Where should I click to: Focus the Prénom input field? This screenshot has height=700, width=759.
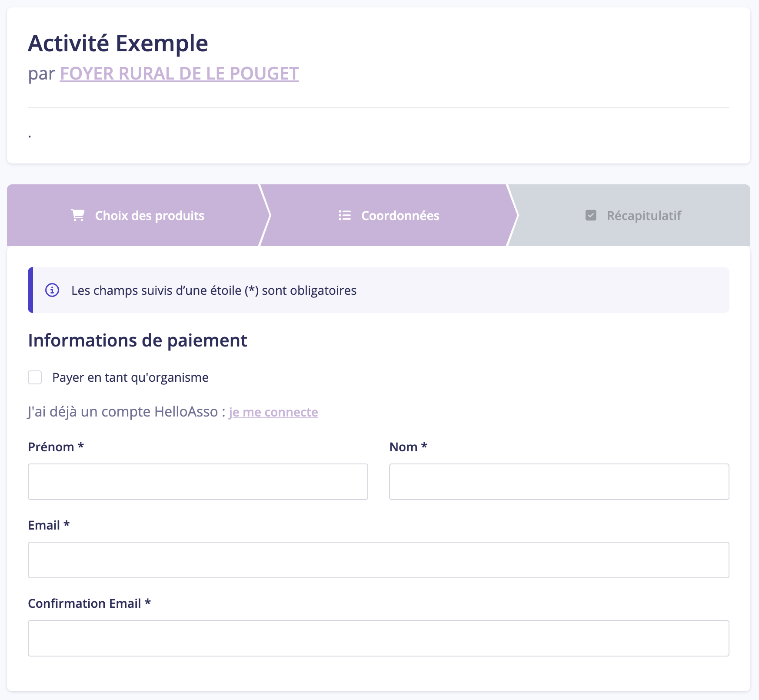click(x=198, y=482)
